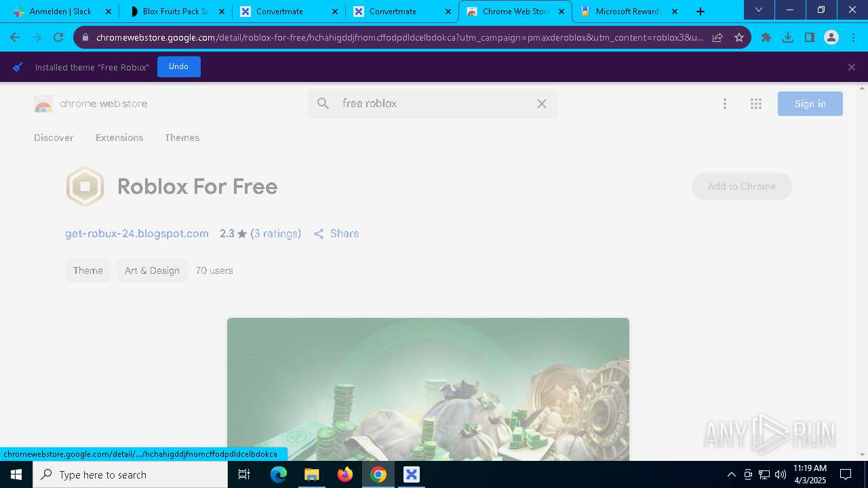Screen dimensions: 868x488
Task: Open get-robux-24.blogspot.com link
Action: click(x=137, y=233)
